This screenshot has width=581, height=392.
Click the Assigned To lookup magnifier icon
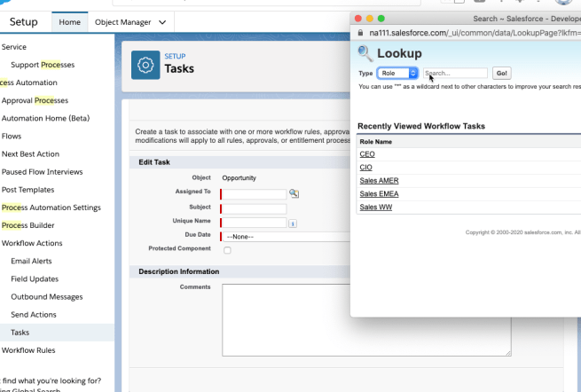coord(294,193)
